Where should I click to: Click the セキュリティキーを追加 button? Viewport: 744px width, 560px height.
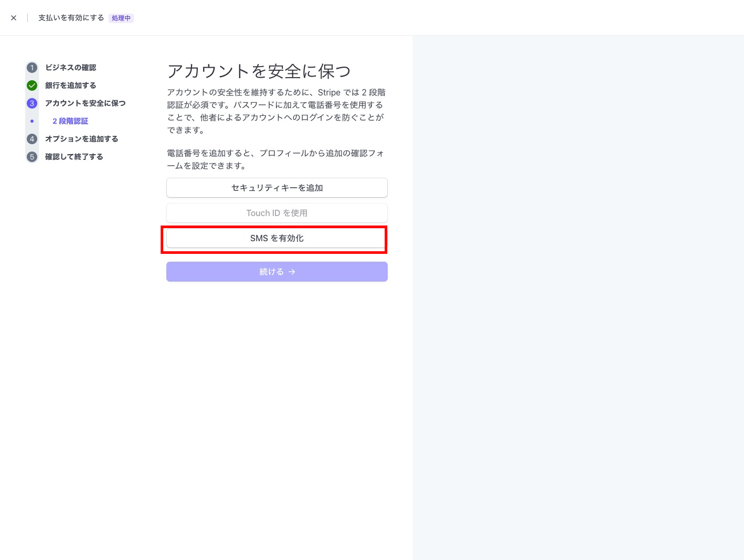tap(277, 188)
